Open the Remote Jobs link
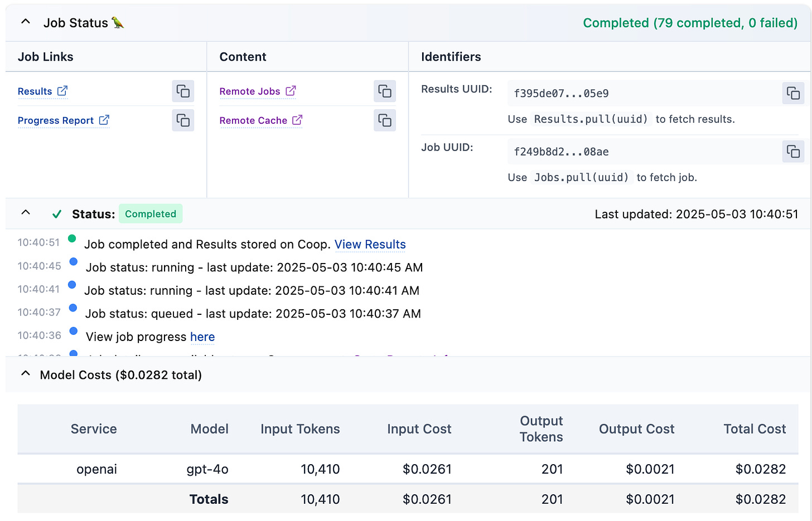The width and height of the screenshot is (812, 521). pos(250,91)
